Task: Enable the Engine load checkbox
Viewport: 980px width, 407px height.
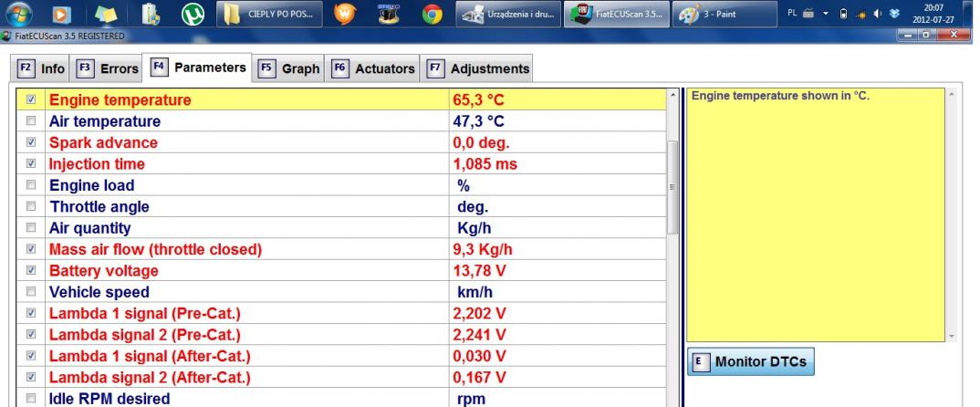Action: [x=31, y=184]
